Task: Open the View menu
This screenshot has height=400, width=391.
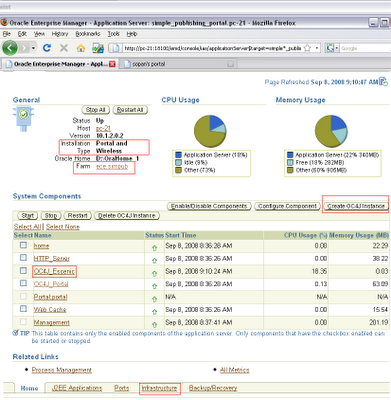Action: click(x=39, y=34)
